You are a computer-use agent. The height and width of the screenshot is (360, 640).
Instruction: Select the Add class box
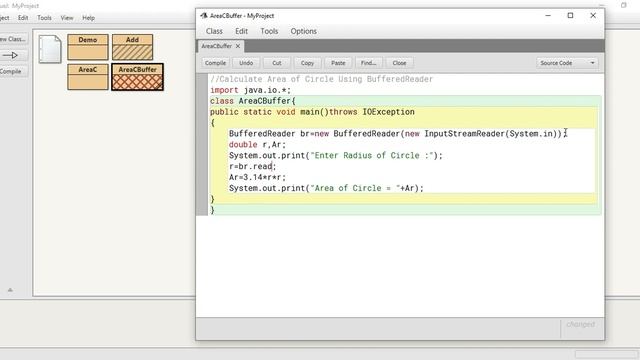pyautogui.click(x=132, y=47)
